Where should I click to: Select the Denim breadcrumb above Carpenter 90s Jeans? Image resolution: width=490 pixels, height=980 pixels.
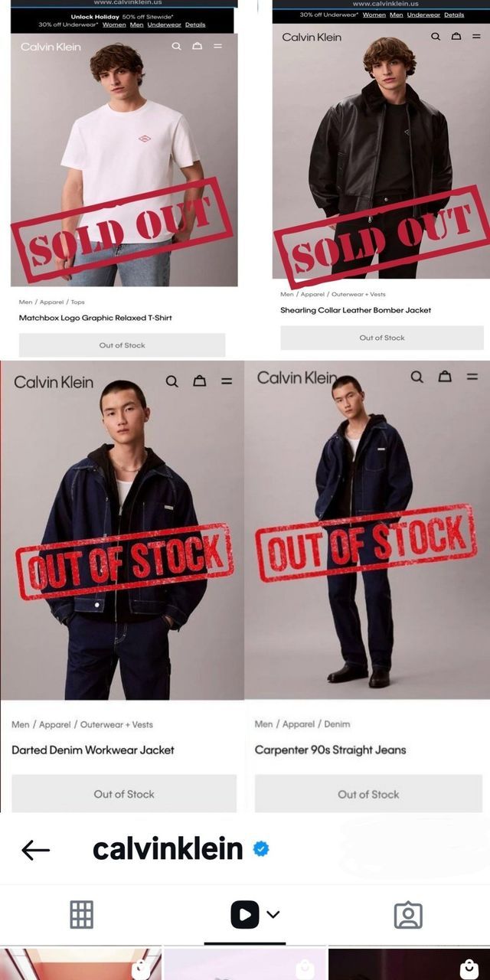pyautogui.click(x=337, y=724)
